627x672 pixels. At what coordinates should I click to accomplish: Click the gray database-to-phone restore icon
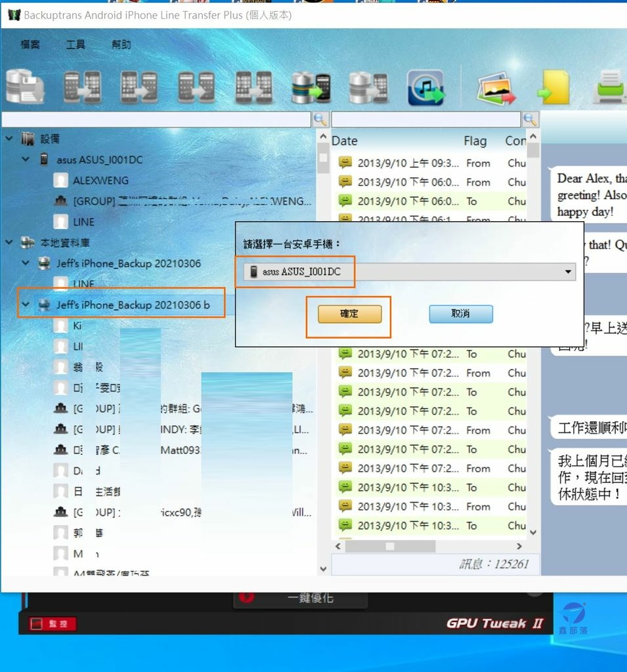[368, 88]
